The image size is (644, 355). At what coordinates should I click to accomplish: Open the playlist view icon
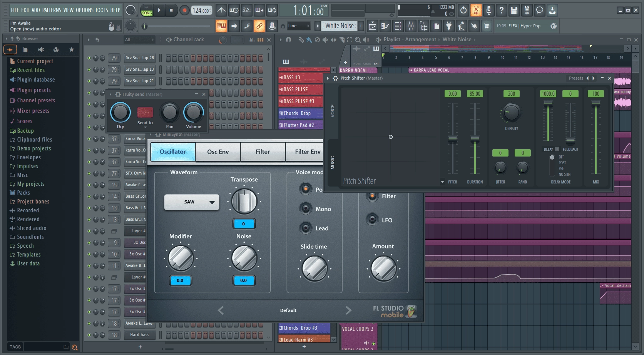pos(373,26)
